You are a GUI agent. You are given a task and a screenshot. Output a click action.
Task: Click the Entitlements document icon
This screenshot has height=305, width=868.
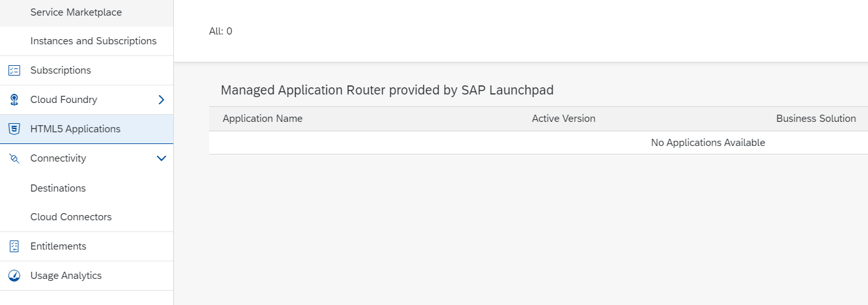point(14,246)
